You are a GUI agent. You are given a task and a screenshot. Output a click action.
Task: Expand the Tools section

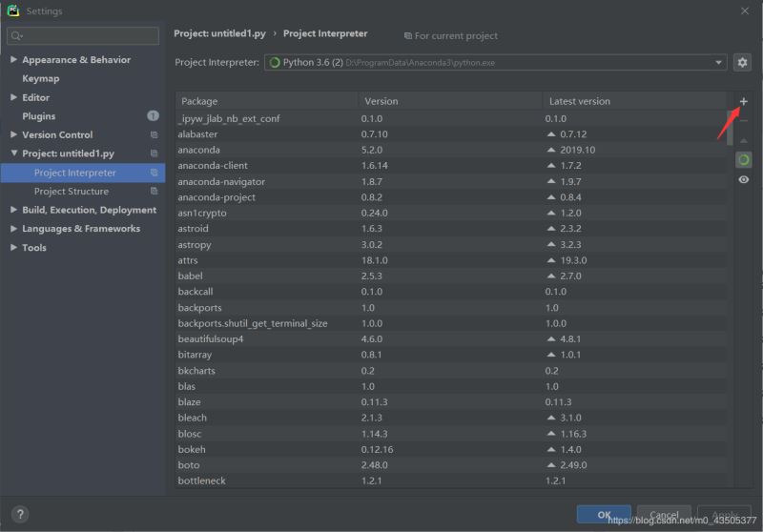point(13,247)
